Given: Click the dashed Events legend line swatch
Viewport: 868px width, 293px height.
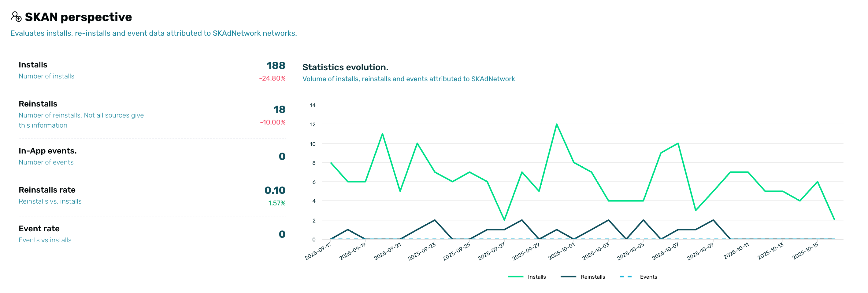Looking at the screenshot, I should (x=626, y=277).
